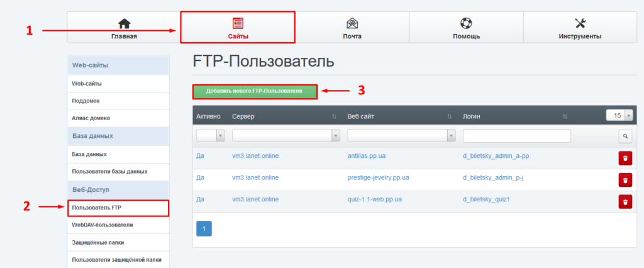Click the red delete icon for antillas.pp.ua
Screen dimensions: 644x268
[x=625, y=159]
